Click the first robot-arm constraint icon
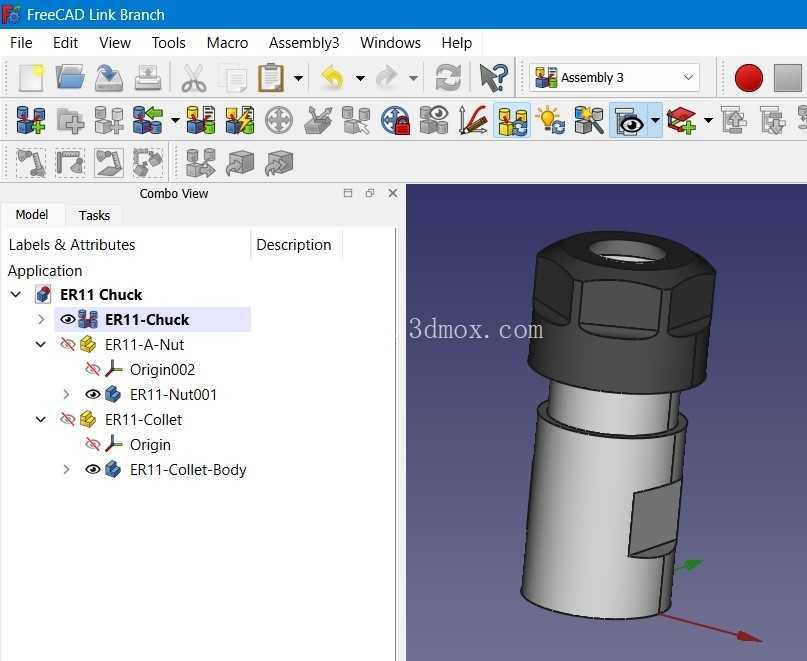Image resolution: width=807 pixels, height=661 pixels. 31,163
